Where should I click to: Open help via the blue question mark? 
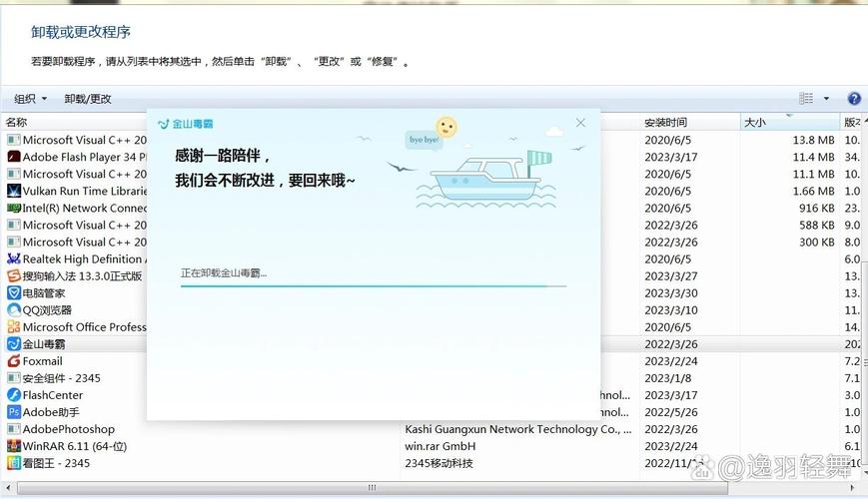[854, 99]
